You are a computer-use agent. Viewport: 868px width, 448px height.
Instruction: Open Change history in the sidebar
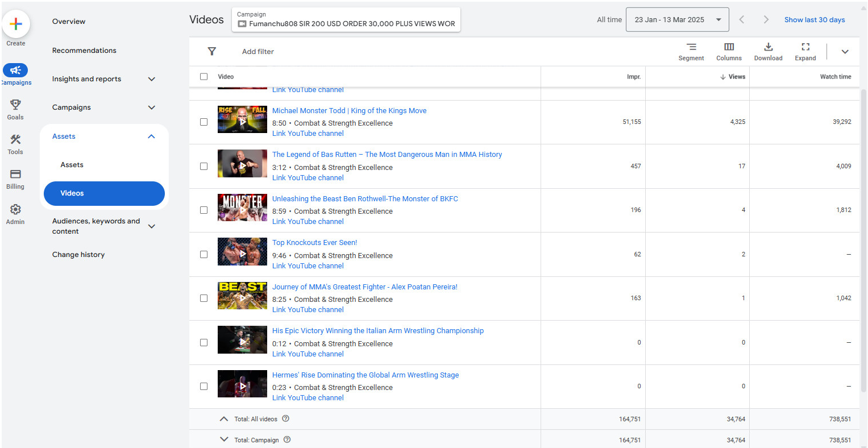click(x=78, y=255)
